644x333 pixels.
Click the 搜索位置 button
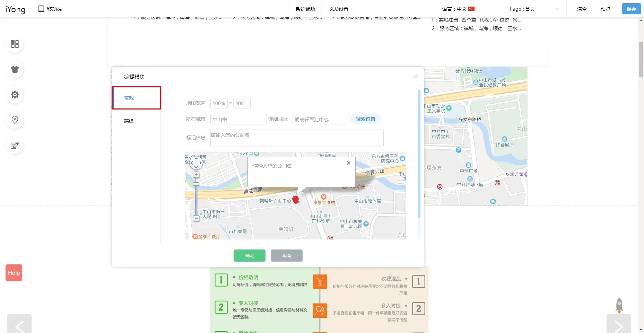[x=365, y=119]
